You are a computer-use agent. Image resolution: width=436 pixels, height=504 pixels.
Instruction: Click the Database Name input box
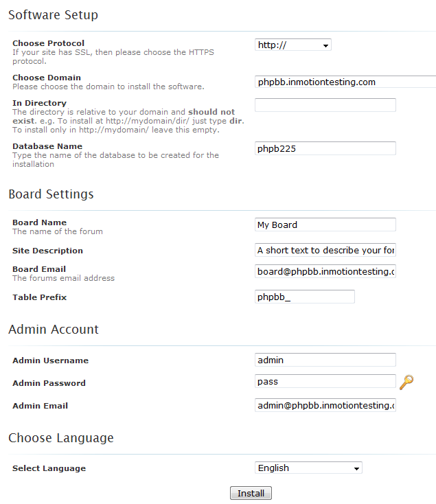325,148
